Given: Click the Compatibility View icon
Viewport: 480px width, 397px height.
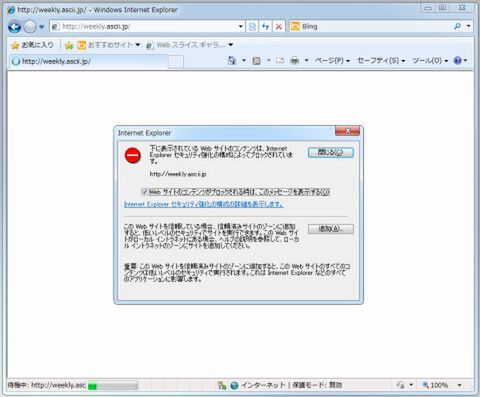Looking at the screenshot, I should [x=252, y=26].
